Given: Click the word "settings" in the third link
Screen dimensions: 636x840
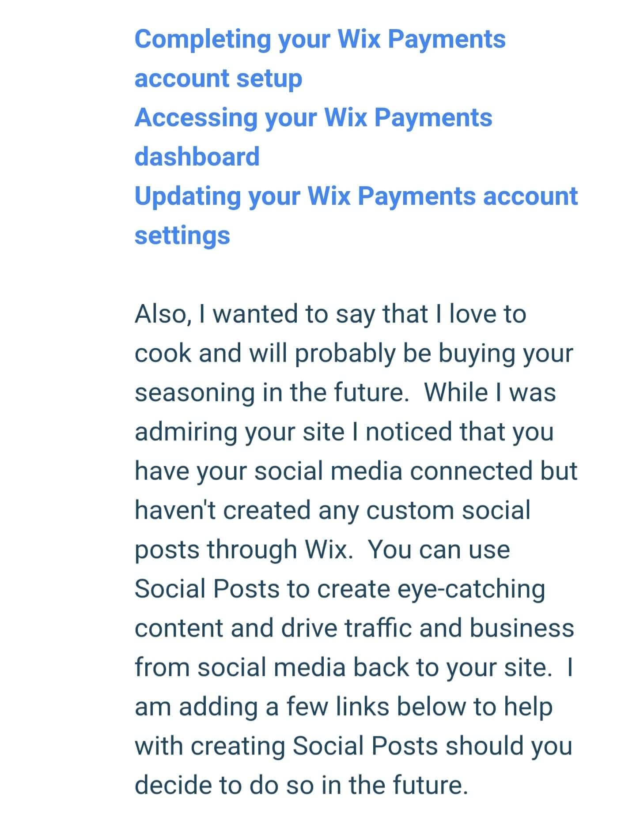Looking at the screenshot, I should click(182, 235).
